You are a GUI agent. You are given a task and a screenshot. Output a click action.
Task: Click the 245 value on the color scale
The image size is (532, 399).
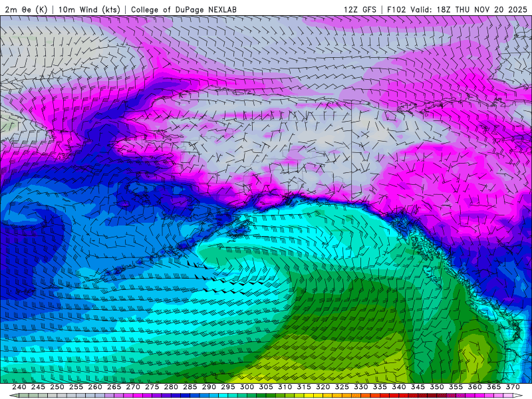point(39,387)
